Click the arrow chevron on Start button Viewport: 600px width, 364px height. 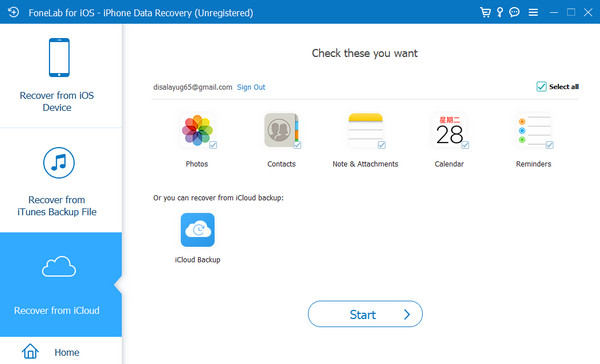pos(407,315)
